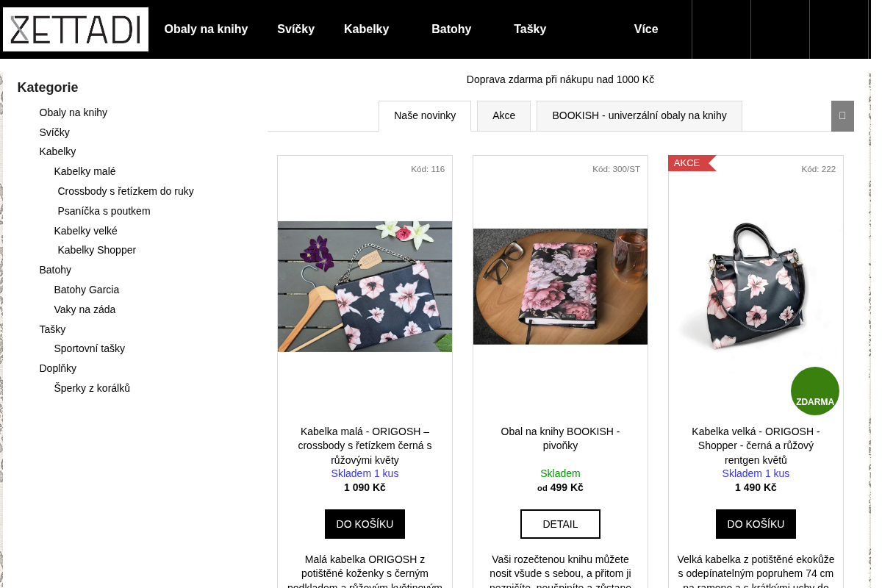This screenshot has height=588, width=882.
Task: Open the crossbody bag product photo
Action: pyautogui.click(x=365, y=287)
